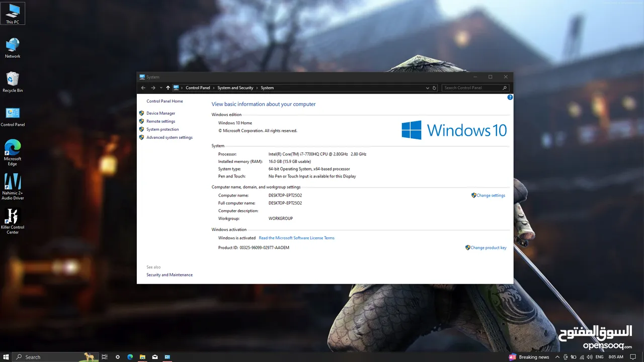Open This PC desktop icon

[13, 14]
